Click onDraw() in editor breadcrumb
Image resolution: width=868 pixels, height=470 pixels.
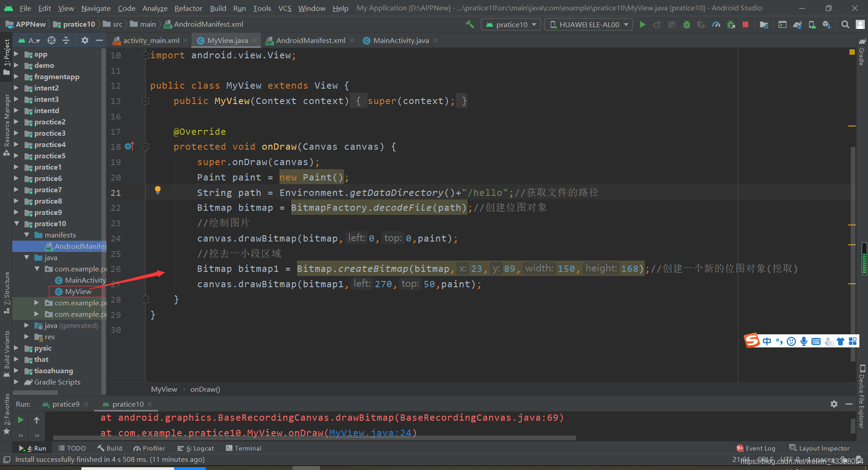205,389
